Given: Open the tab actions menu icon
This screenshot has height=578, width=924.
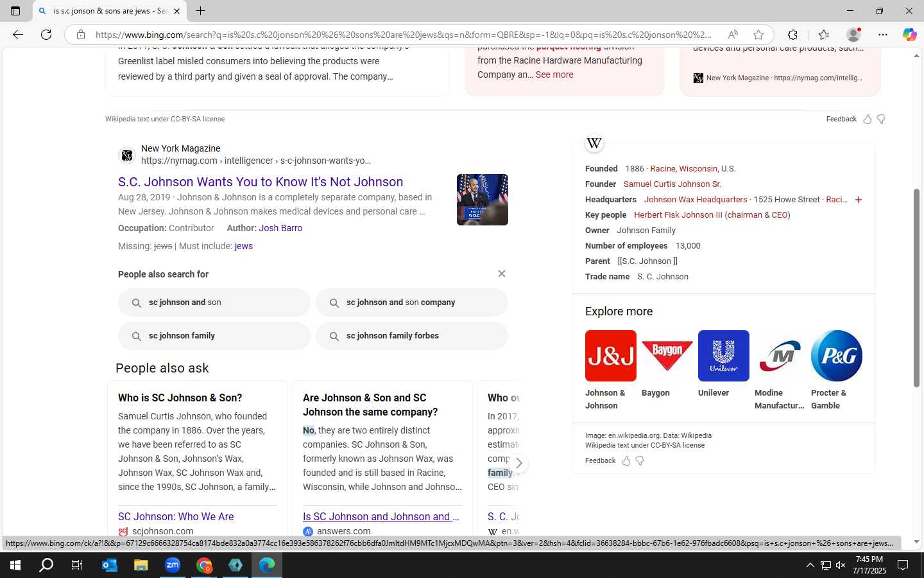Looking at the screenshot, I should pos(15,11).
